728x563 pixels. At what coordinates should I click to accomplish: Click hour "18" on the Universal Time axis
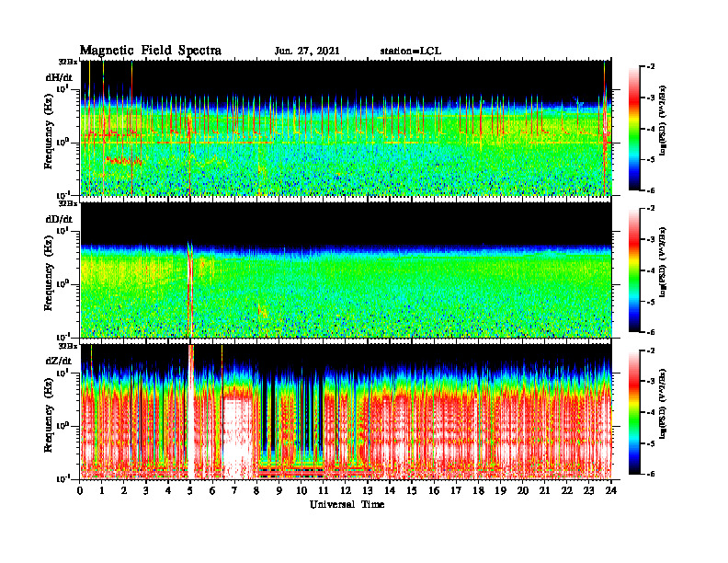pyautogui.click(x=478, y=491)
